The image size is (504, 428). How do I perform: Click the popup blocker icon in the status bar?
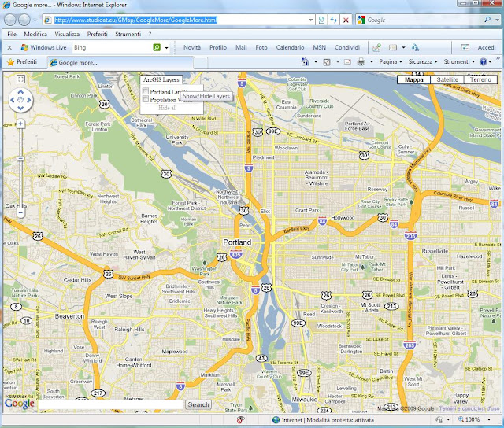pos(240,419)
